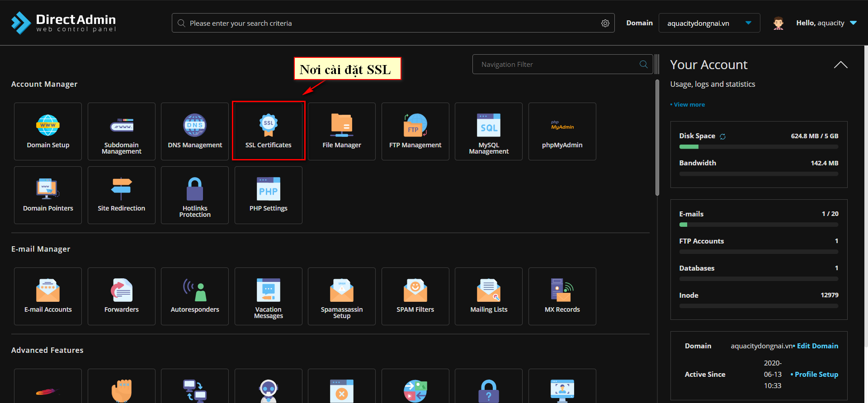Viewport: 868px width, 403px height.
Task: Click the user avatar icon
Action: click(778, 23)
